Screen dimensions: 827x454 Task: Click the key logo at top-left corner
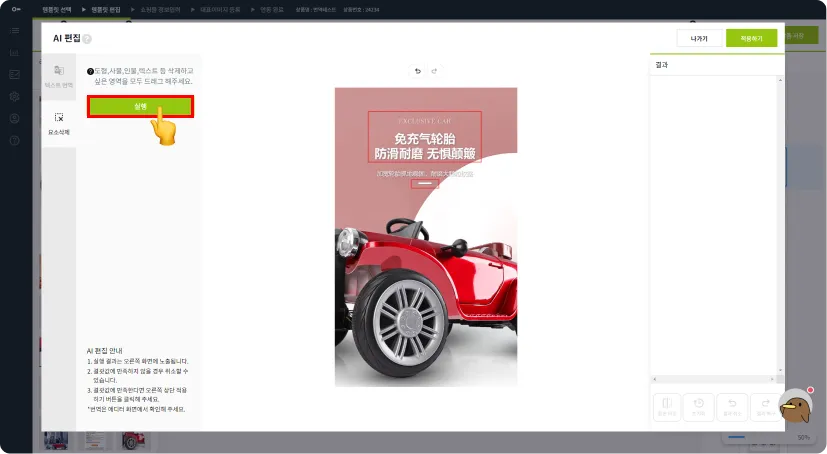tap(16, 9)
